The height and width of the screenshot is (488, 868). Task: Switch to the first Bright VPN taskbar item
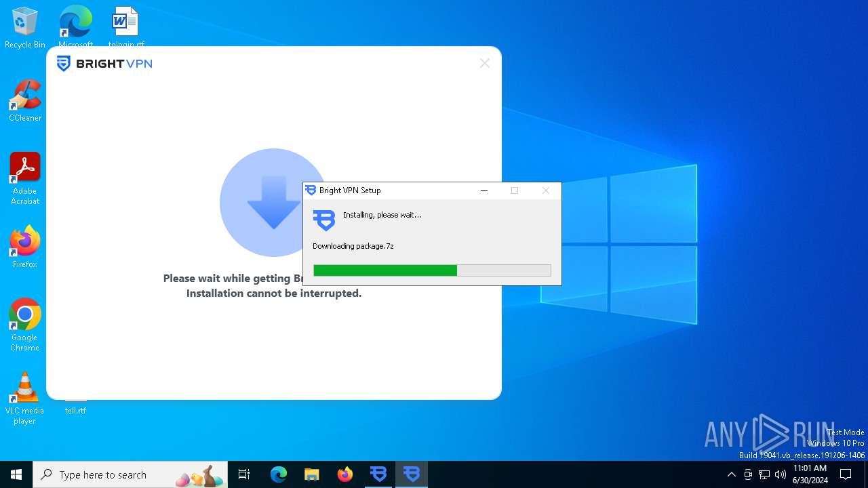click(378, 474)
